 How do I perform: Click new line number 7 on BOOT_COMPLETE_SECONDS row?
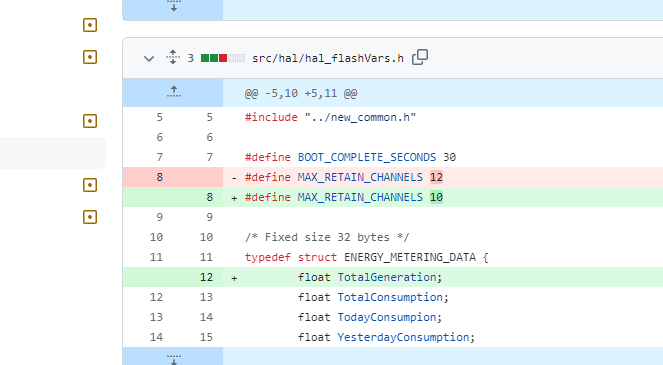click(209, 157)
